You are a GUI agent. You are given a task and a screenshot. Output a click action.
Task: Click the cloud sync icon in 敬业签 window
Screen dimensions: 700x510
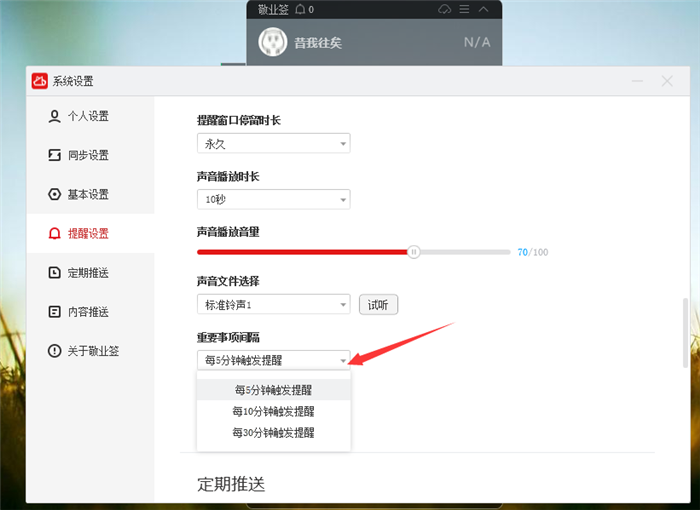pos(445,9)
